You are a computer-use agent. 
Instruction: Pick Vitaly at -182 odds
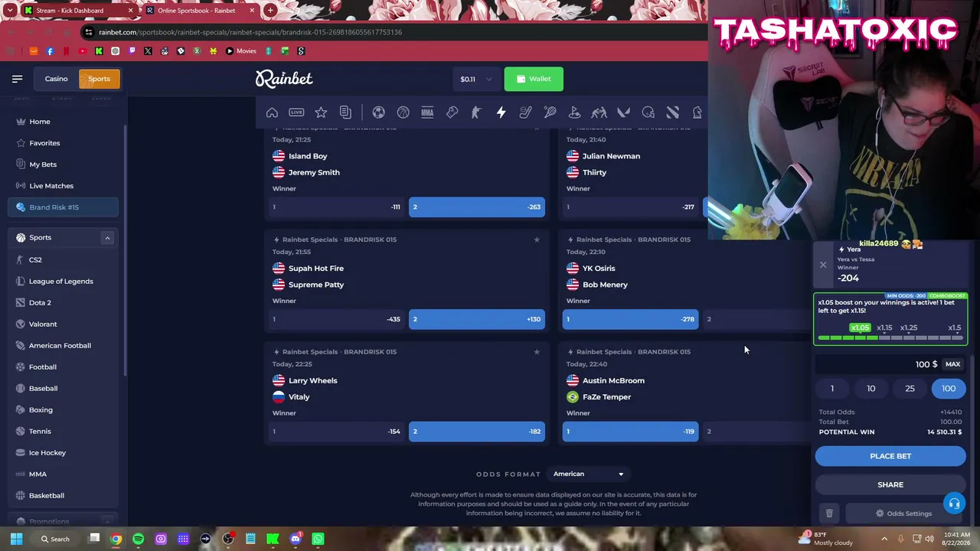pos(477,432)
